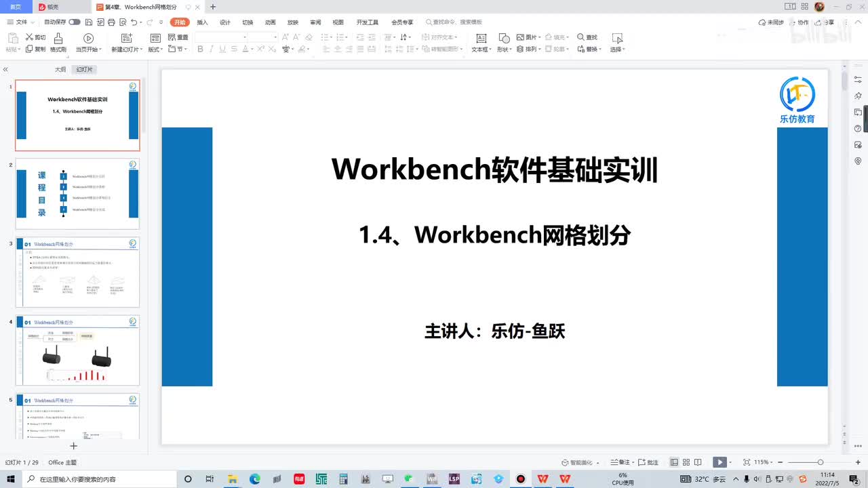Open the 替换 replace dropdown
Viewport: 868px width, 488px height.
click(589, 49)
